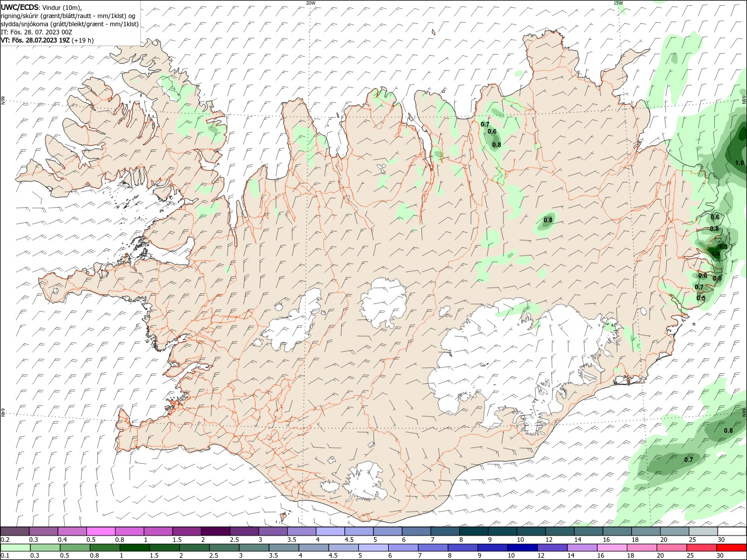Image resolution: width=747 pixels, height=560 pixels.
Task: Click the light lavender 5 mm swatch in the rain legend
Action: 373,548
